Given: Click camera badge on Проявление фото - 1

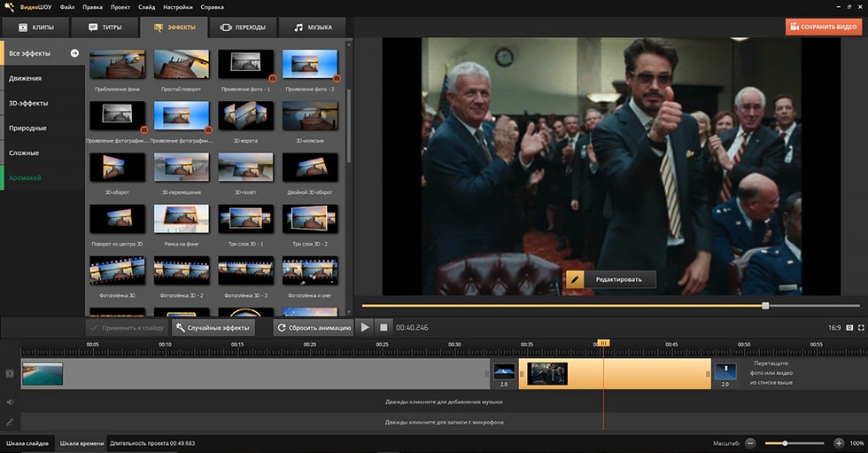Looking at the screenshot, I should pos(273,78).
